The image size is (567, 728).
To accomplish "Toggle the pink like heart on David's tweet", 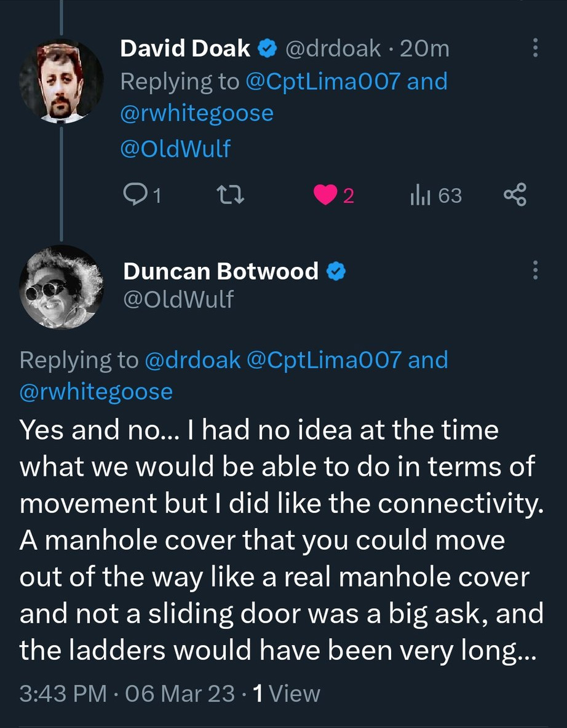I will (x=323, y=196).
